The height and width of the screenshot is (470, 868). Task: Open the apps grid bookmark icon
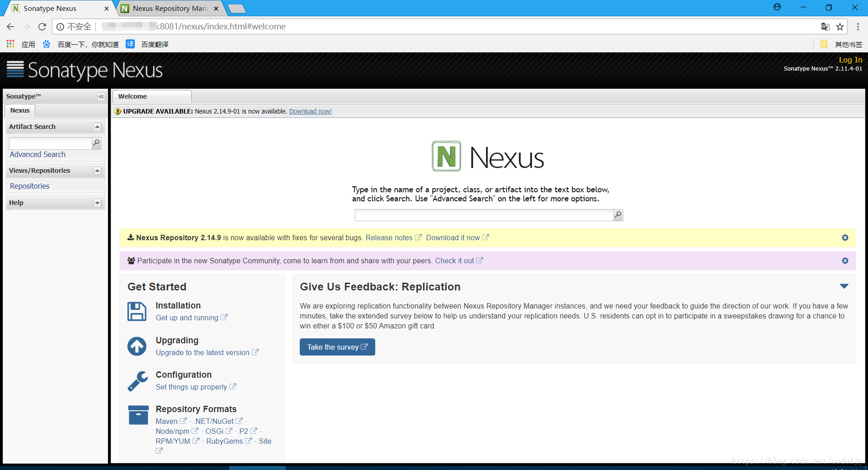(10, 44)
